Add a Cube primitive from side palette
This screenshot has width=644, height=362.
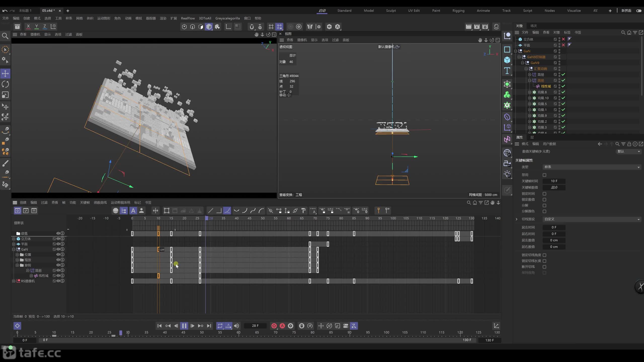507,60
